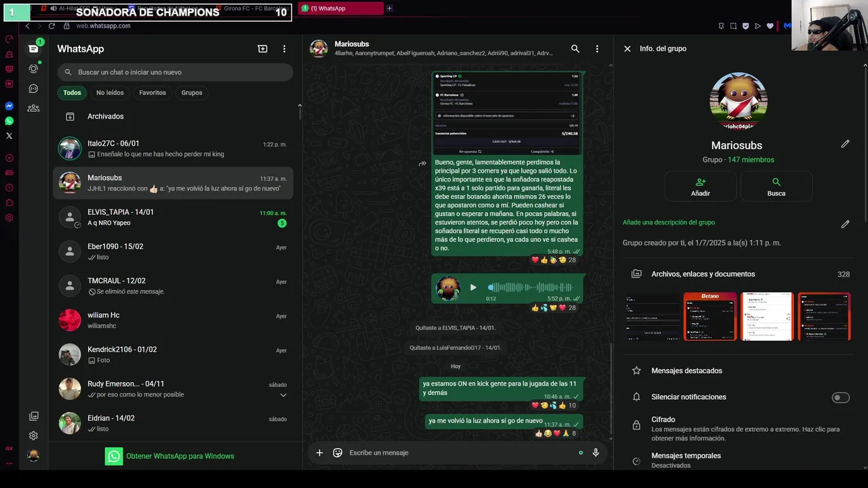Search within the Mariosubs conversation
Image resolution: width=868 pixels, height=488 pixels.
575,49
